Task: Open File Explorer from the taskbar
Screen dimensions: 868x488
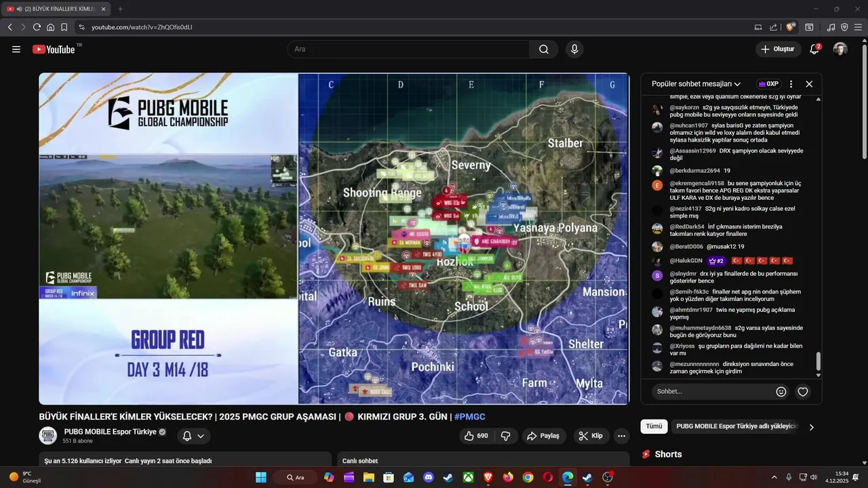Action: (368, 477)
